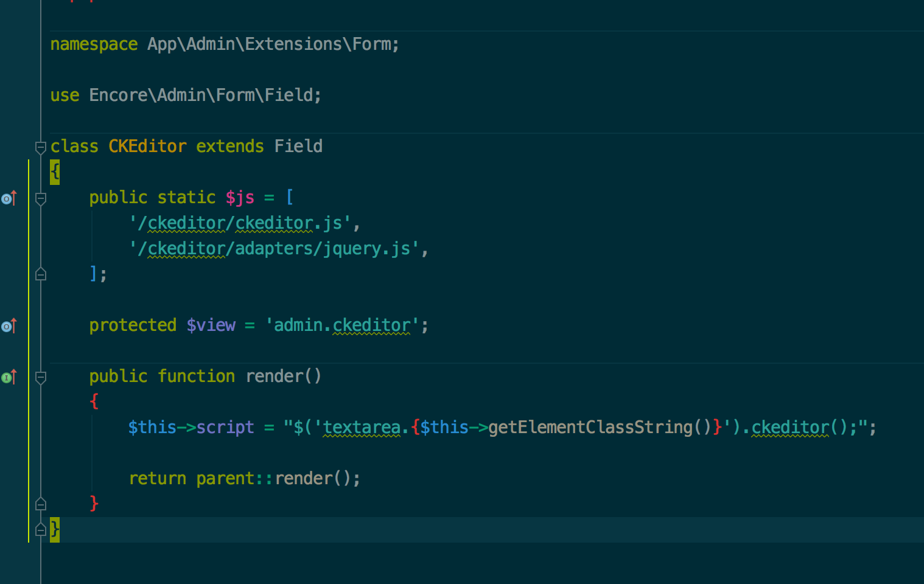Screen dimensions: 924x584
Task: Click underlined ckeditor in the jquery adapter path
Action: click(184, 248)
